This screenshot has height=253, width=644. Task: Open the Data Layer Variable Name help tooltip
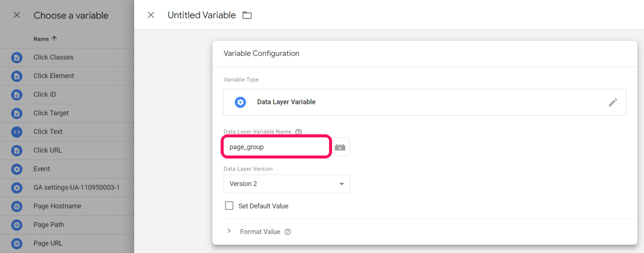click(298, 132)
